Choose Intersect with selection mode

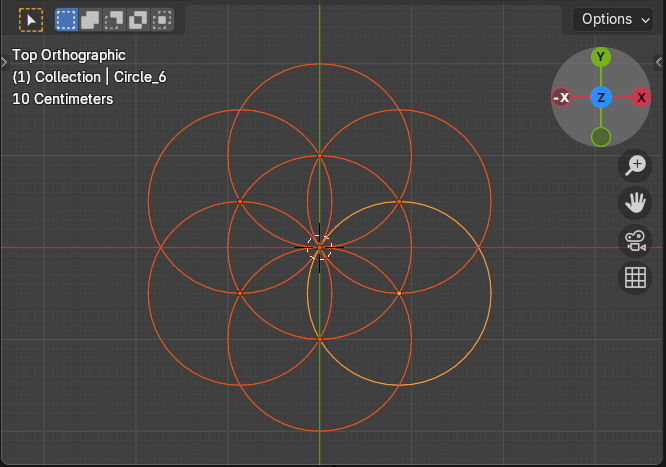coord(162,20)
